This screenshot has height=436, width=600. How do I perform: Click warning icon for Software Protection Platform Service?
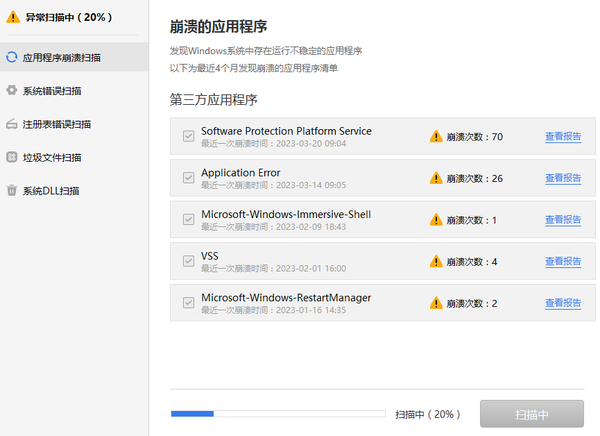coord(436,136)
